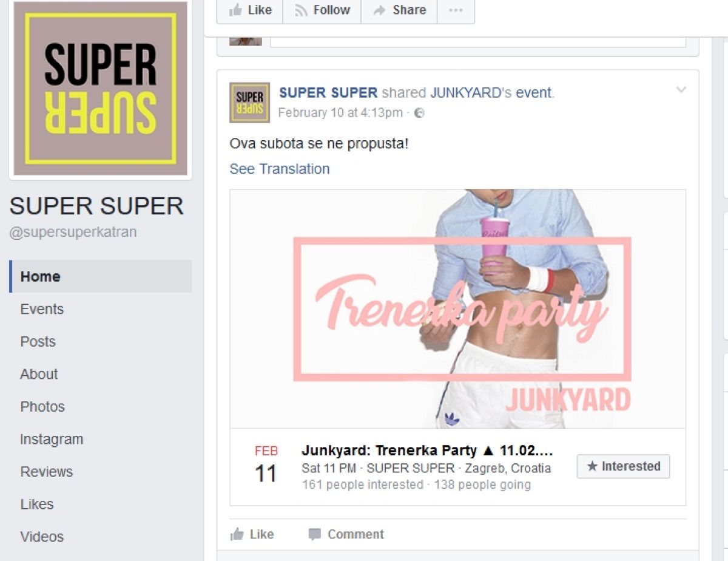Expand the post options chevron
The height and width of the screenshot is (561, 728).
point(681,90)
